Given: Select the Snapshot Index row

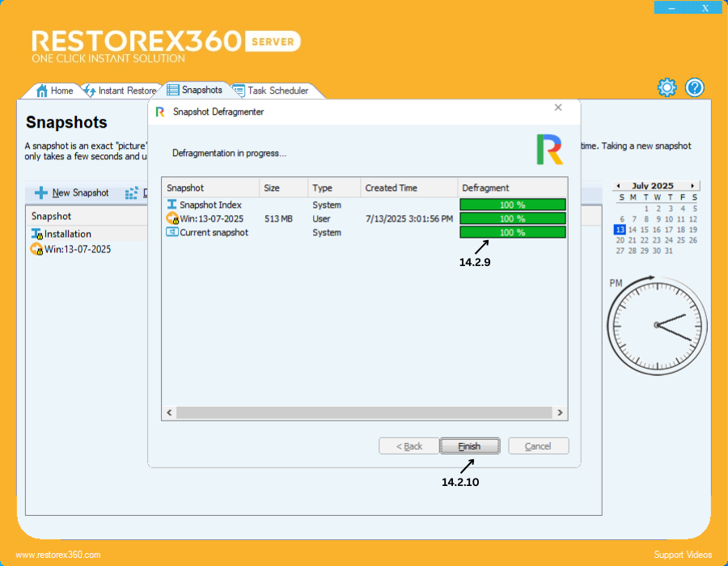Looking at the screenshot, I should pyautogui.click(x=365, y=205).
